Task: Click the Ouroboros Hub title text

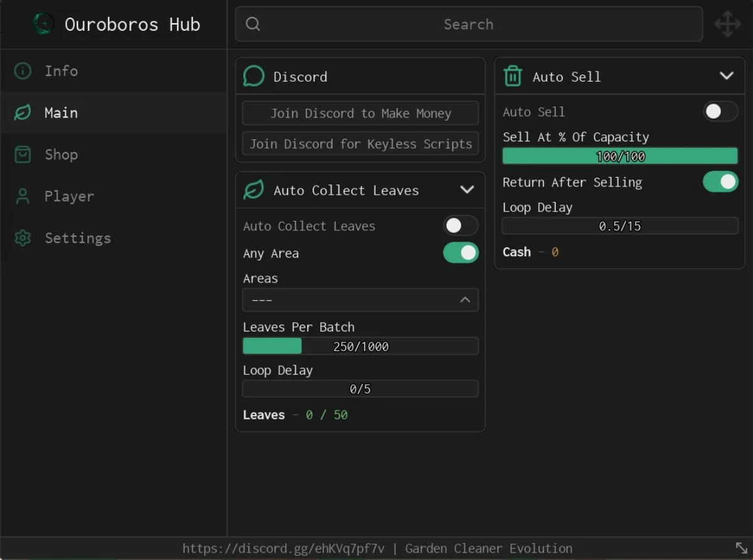Action: point(132,24)
